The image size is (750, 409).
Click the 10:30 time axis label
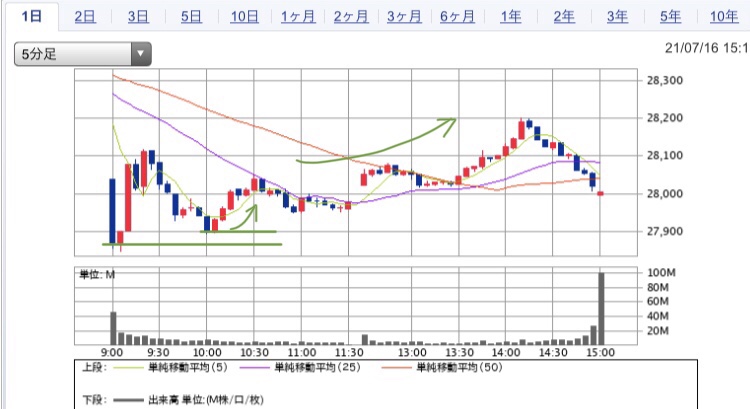(x=254, y=353)
